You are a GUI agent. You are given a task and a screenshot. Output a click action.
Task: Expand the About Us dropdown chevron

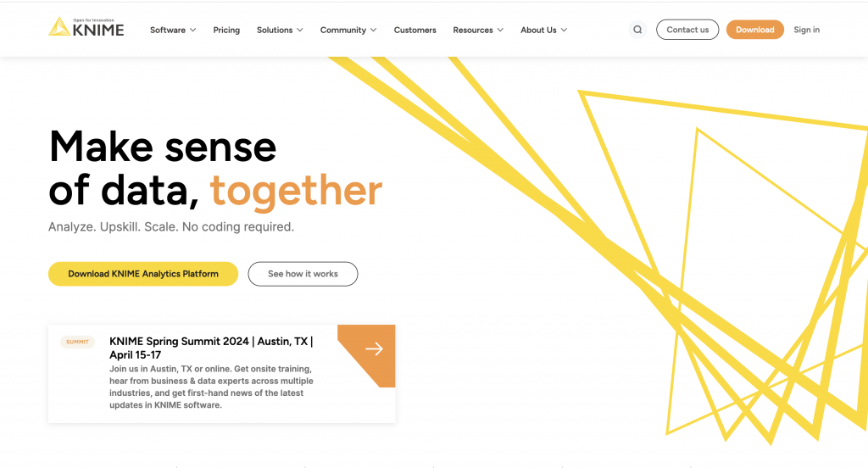[564, 30]
